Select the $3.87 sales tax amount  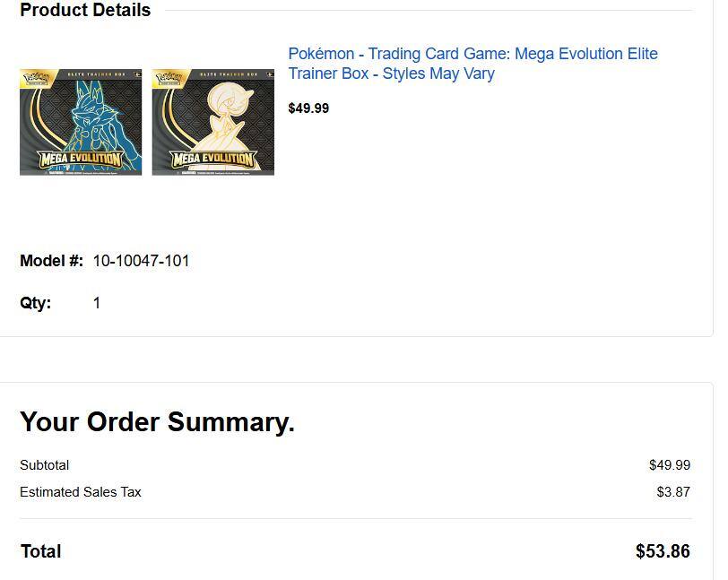coord(672,492)
